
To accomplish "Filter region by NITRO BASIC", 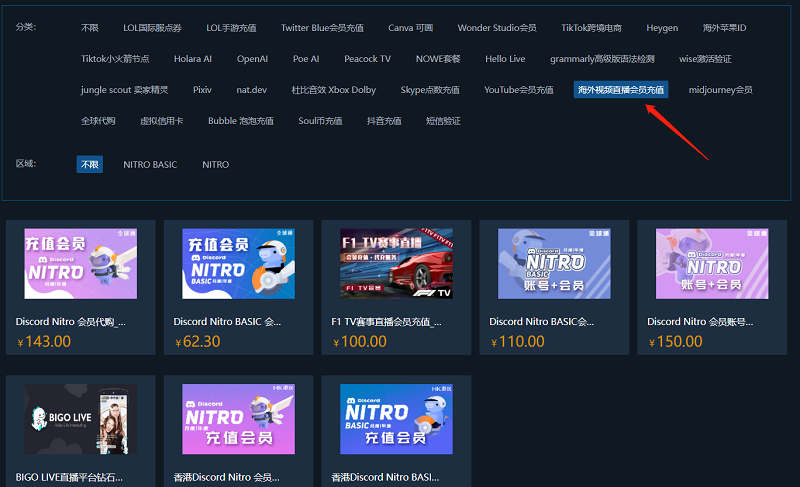I will [150, 165].
